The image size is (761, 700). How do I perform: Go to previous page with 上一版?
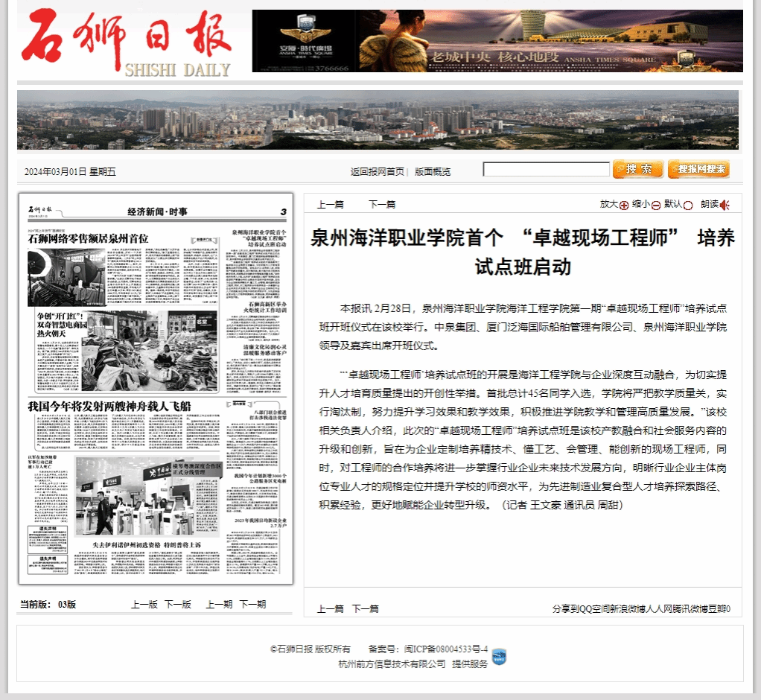[144, 604]
